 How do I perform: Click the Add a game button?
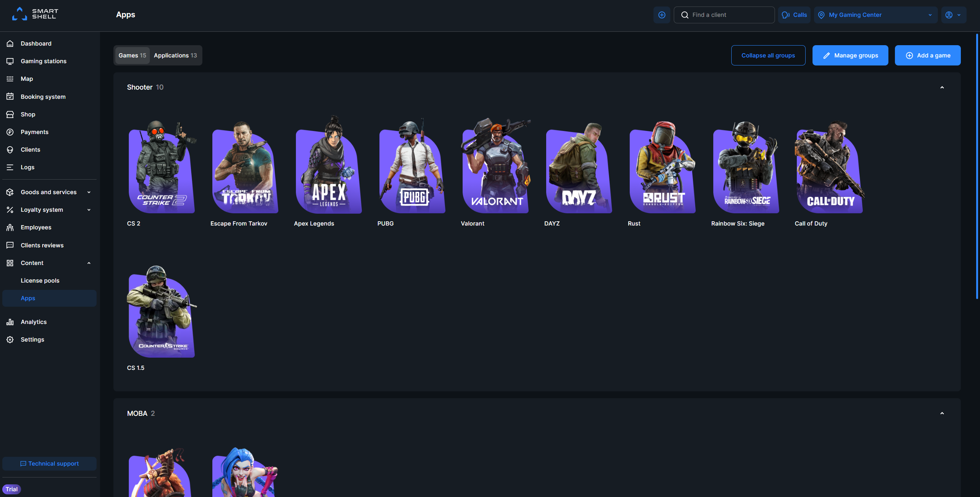927,56
